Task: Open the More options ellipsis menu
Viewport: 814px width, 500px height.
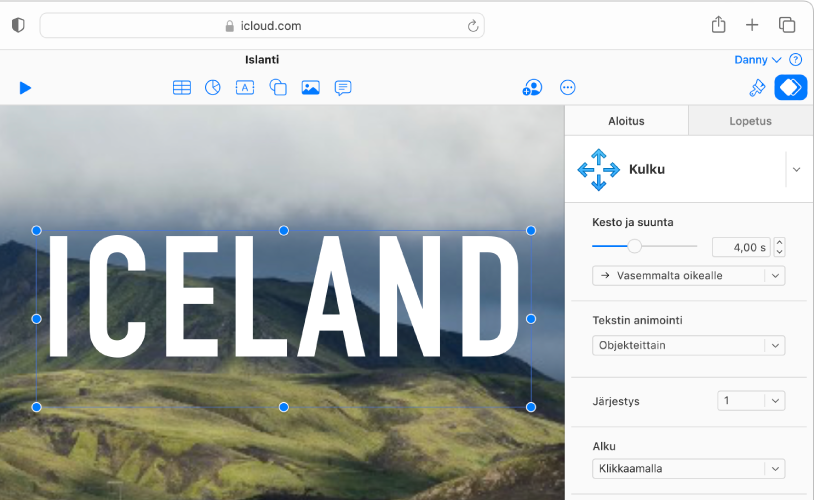Action: (568, 88)
